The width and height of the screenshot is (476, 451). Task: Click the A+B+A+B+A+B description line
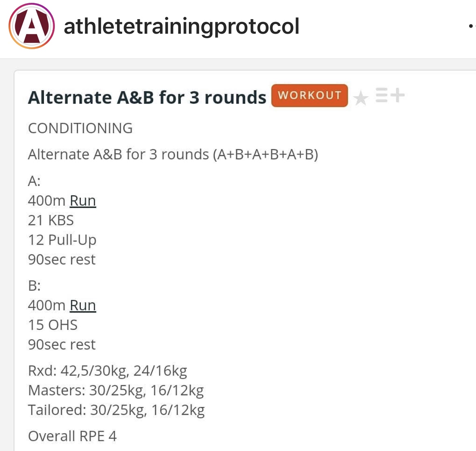[173, 154]
